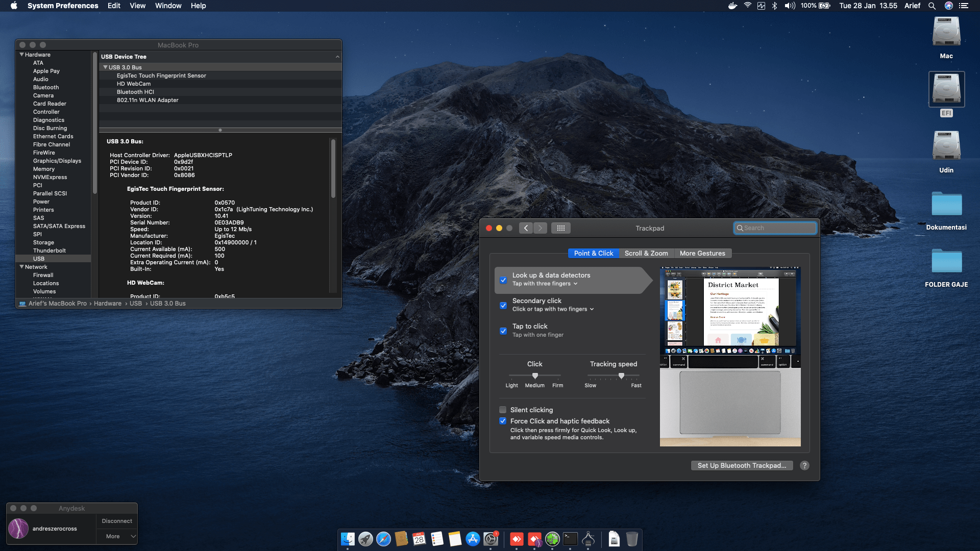The image size is (980, 551).
Task: Open Bluetooth menu bar icon
Action: click(x=774, y=6)
